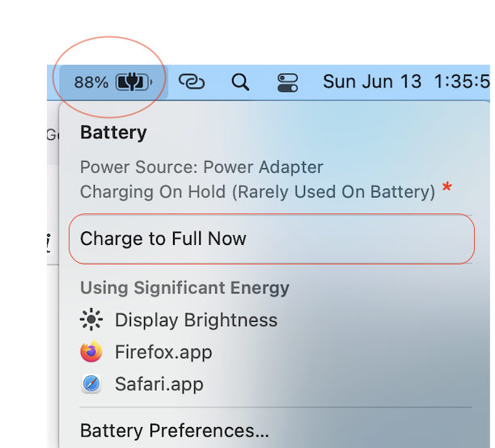Click the Display Brightness sun icon
Viewport: 495px width, 448px height.
click(91, 320)
